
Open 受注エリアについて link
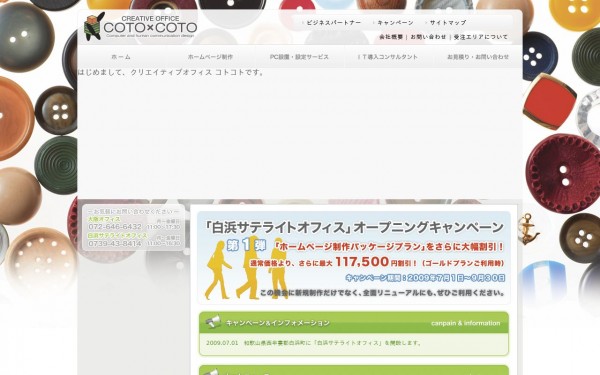(481, 37)
